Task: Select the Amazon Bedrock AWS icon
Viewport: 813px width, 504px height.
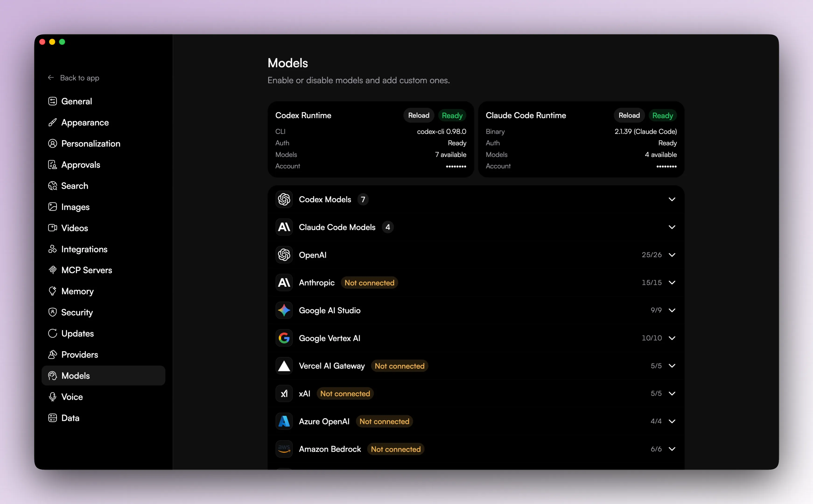Action: 284,449
